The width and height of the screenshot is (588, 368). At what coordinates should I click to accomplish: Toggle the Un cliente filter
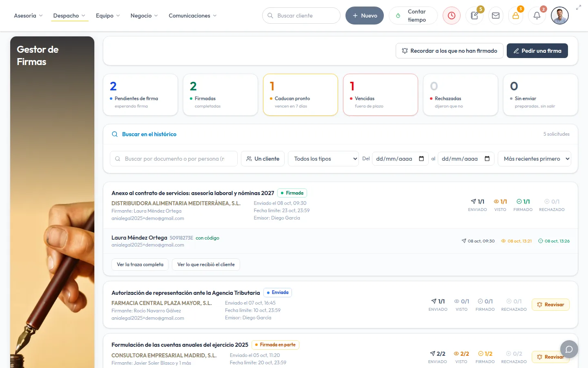(x=263, y=159)
